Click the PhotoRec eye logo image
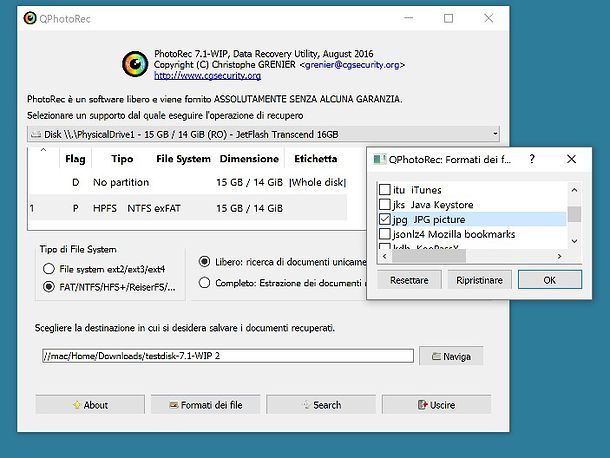 point(135,64)
